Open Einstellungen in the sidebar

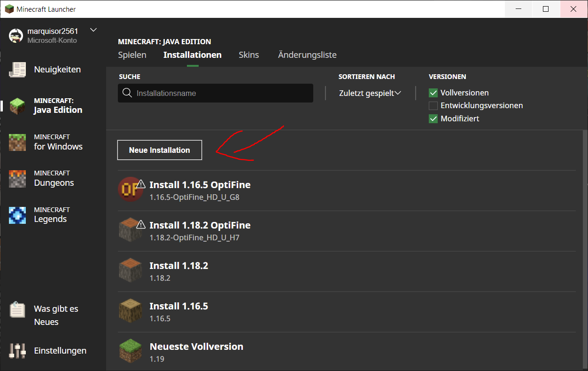[60, 351]
